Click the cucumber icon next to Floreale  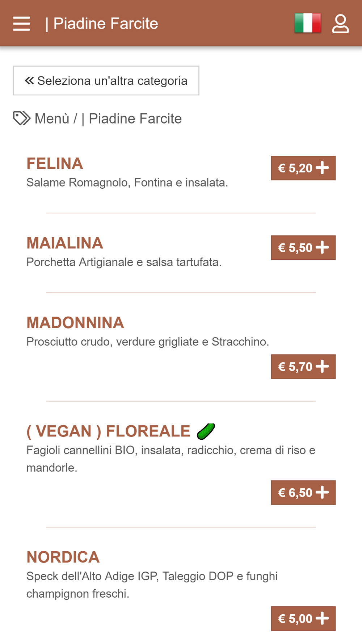tap(206, 431)
